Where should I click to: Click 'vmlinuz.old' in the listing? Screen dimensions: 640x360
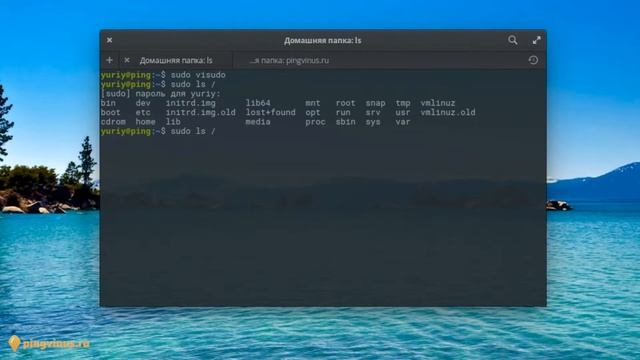click(448, 112)
